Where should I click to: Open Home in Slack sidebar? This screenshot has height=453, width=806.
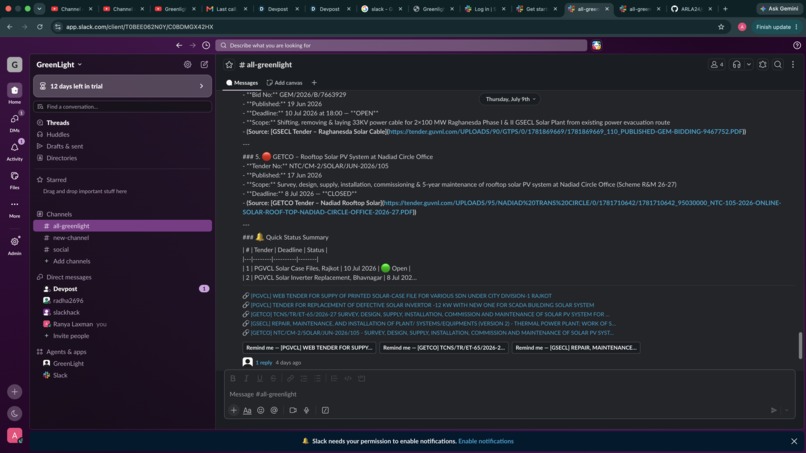14,94
